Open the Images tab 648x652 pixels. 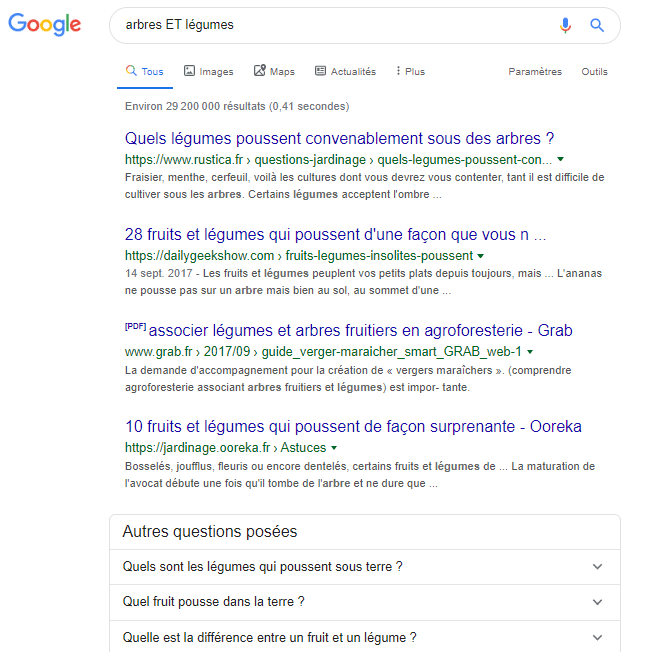point(208,71)
